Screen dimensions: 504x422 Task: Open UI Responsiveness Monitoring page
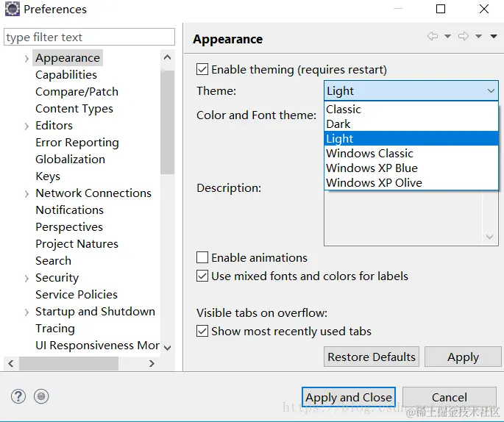pos(97,346)
